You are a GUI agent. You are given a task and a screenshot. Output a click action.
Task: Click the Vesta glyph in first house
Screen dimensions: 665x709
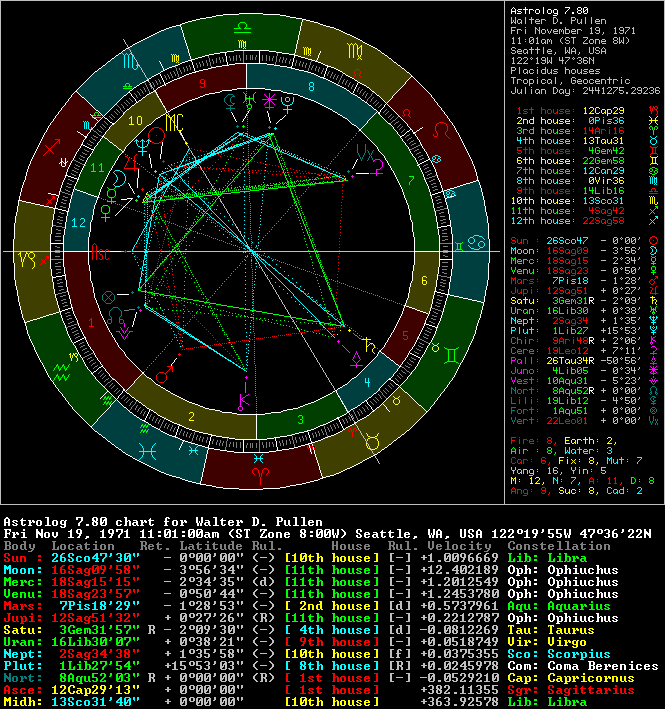[x=124, y=333]
